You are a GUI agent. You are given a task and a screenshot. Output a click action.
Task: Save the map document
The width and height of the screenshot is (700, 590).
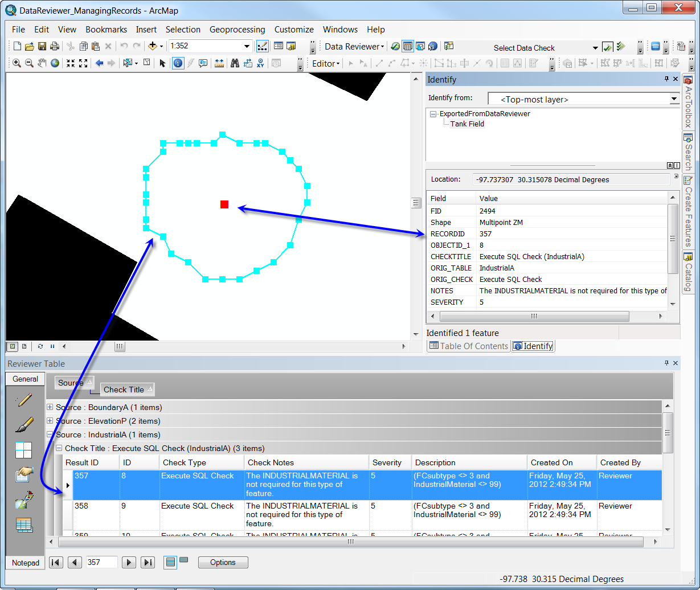point(42,46)
